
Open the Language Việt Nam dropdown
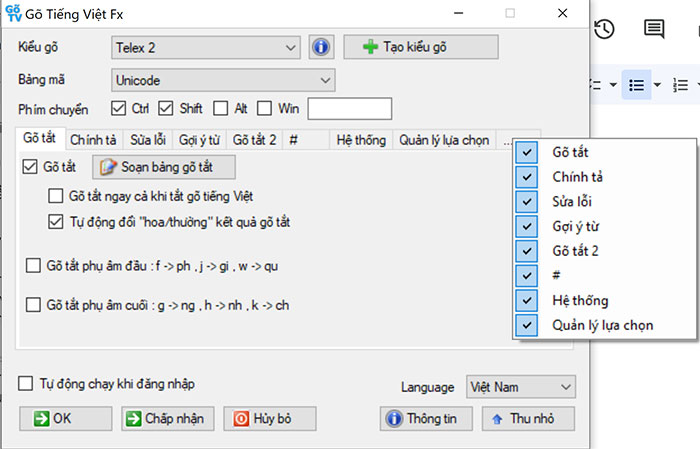(x=521, y=387)
